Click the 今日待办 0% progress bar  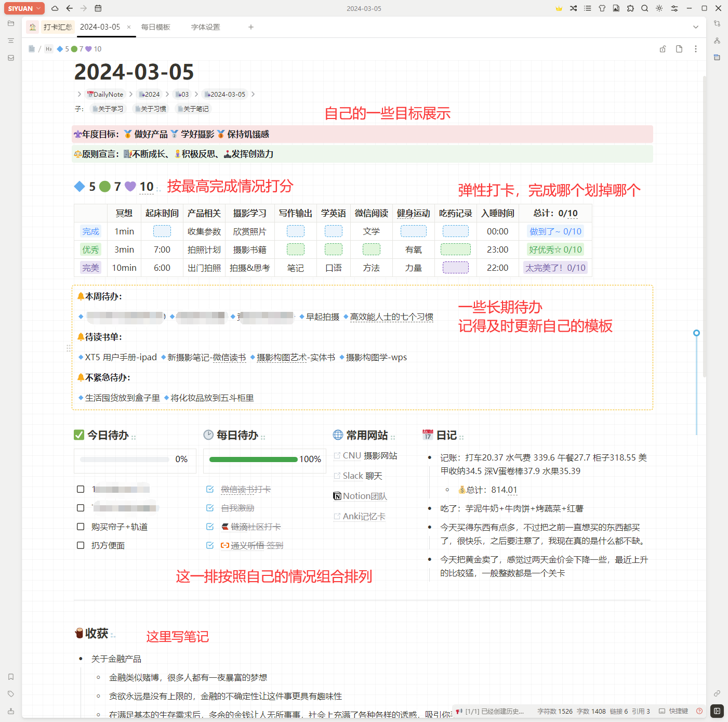[125, 460]
